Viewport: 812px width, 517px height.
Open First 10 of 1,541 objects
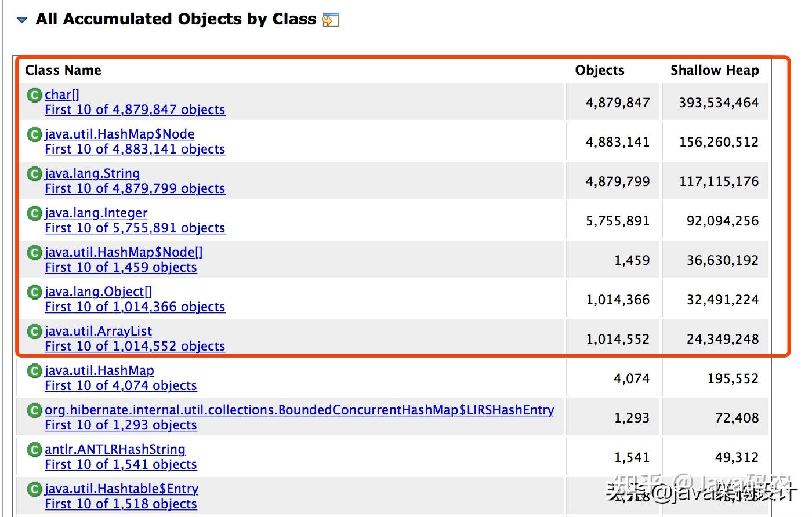click(x=121, y=464)
